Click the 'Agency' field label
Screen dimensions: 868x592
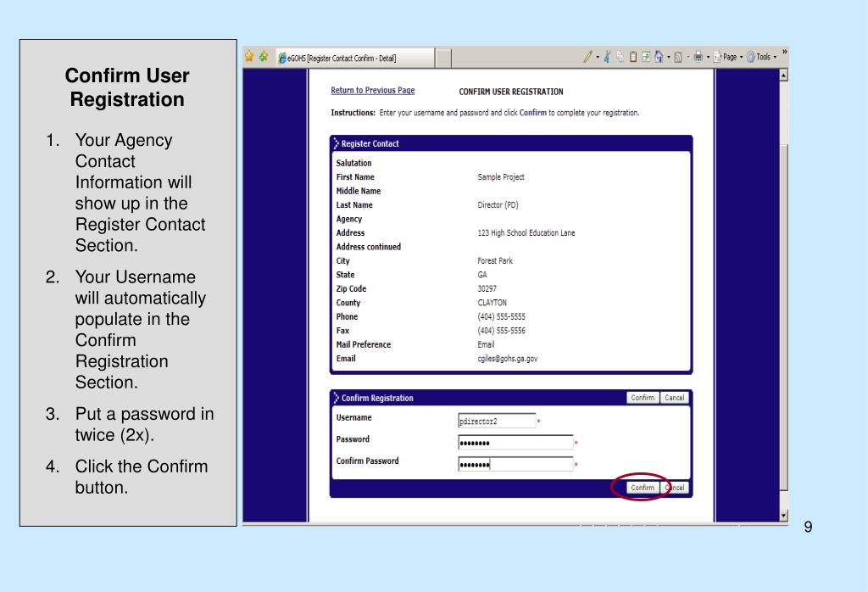tap(349, 219)
